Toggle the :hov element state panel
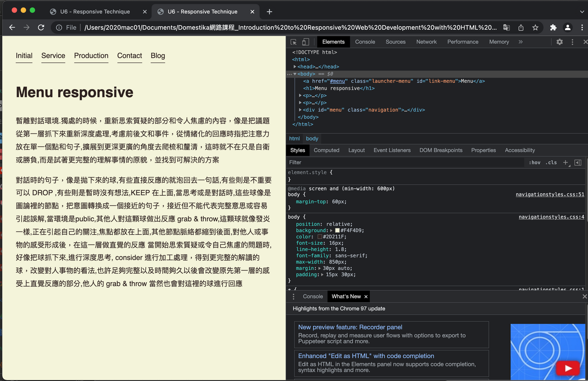The width and height of the screenshot is (588, 381). tap(534, 162)
